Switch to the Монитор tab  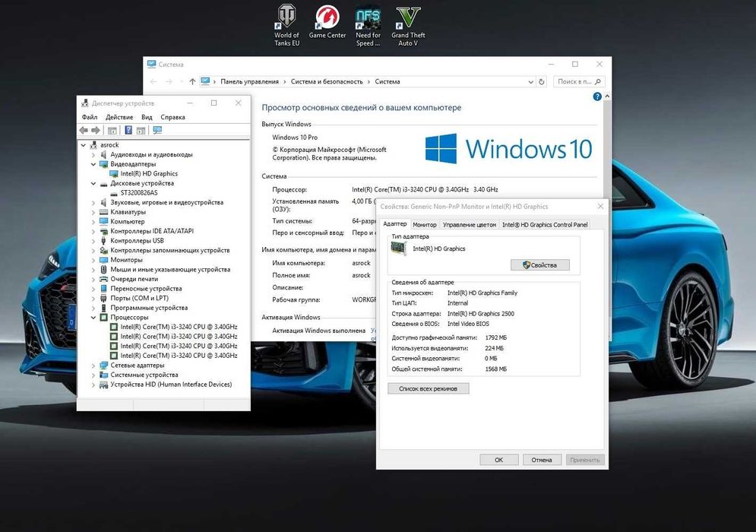424,225
